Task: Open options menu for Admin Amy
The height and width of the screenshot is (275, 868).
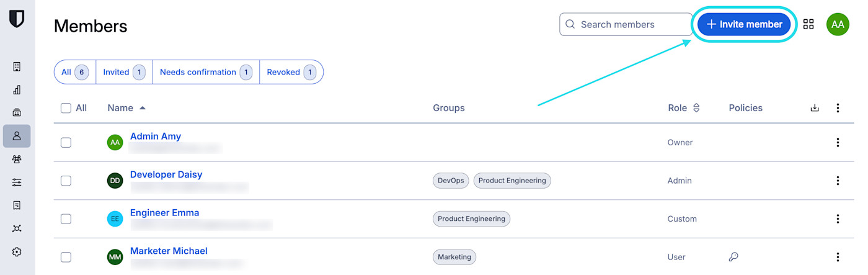Action: (x=838, y=143)
